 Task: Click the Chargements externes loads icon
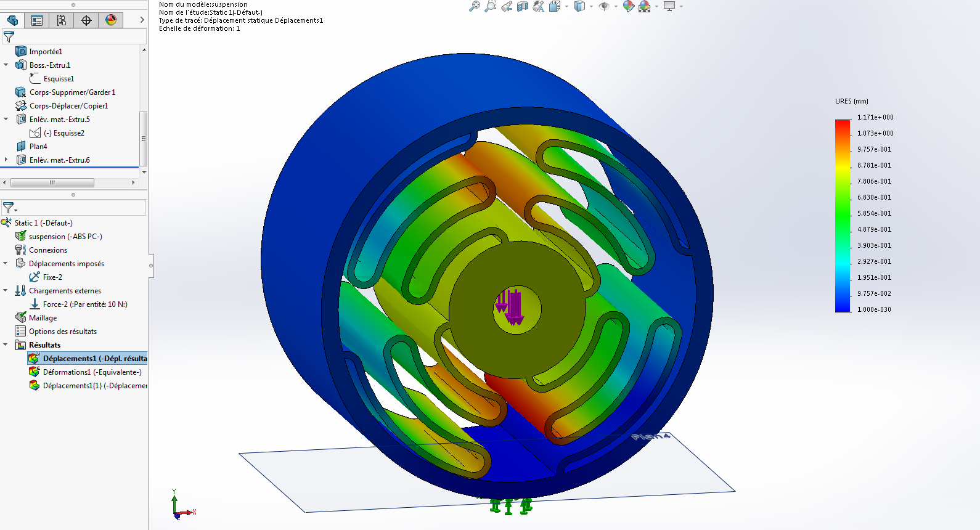click(x=21, y=291)
